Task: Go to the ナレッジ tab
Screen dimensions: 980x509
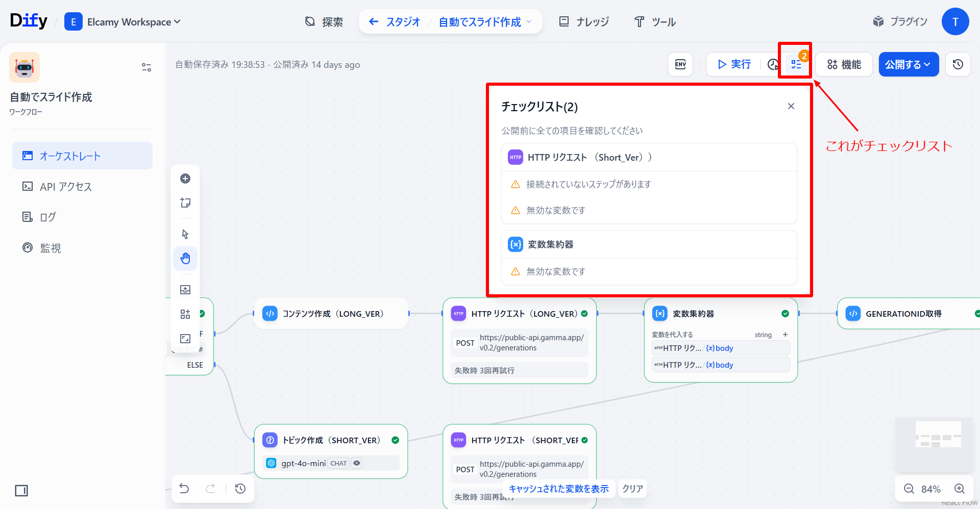Action: click(584, 22)
